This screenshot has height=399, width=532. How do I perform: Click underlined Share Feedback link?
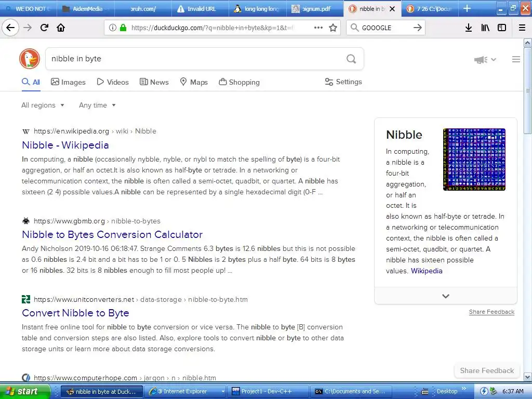coord(491,312)
